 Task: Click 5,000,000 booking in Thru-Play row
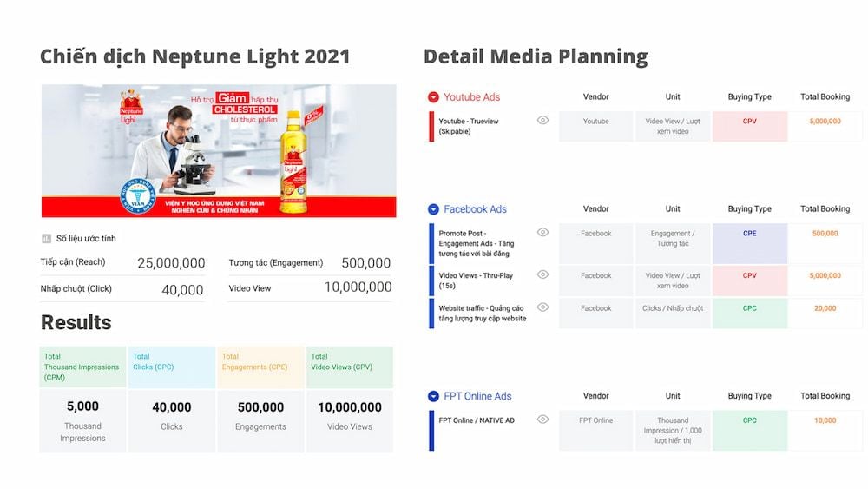(x=825, y=276)
